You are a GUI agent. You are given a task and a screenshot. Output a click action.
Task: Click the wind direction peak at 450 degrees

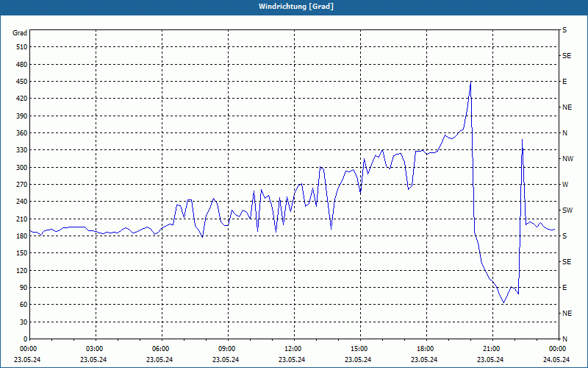[x=470, y=82]
